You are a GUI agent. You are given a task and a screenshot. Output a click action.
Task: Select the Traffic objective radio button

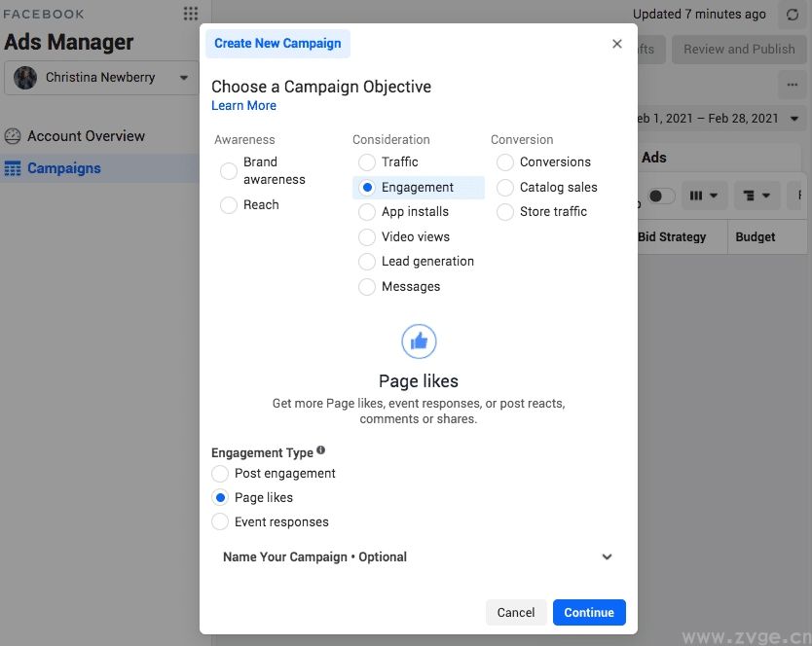367,162
